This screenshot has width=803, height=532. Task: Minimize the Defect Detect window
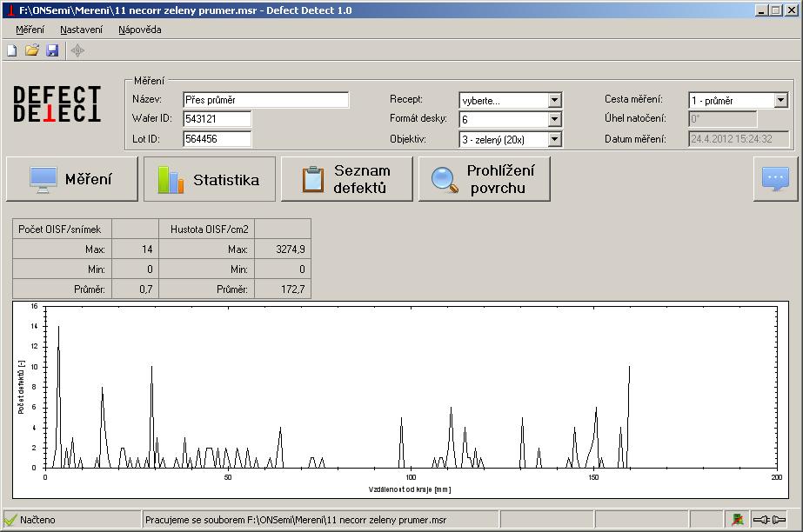coord(761,10)
